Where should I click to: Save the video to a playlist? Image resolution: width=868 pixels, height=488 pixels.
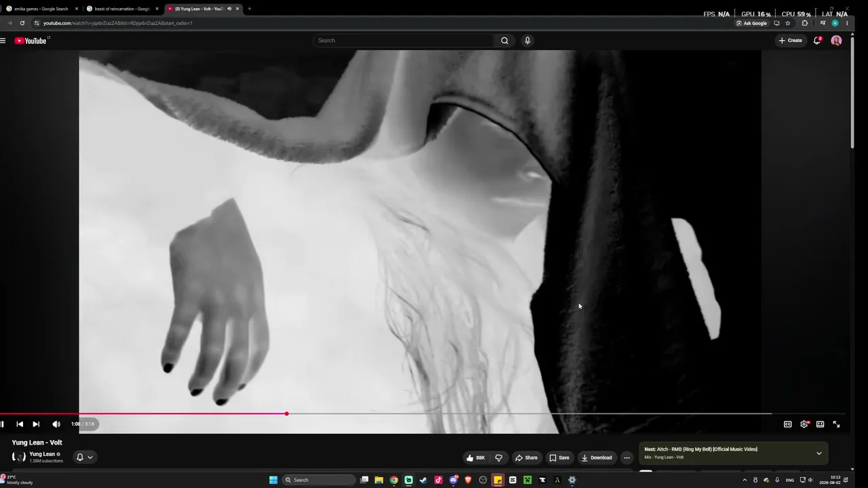pos(559,457)
